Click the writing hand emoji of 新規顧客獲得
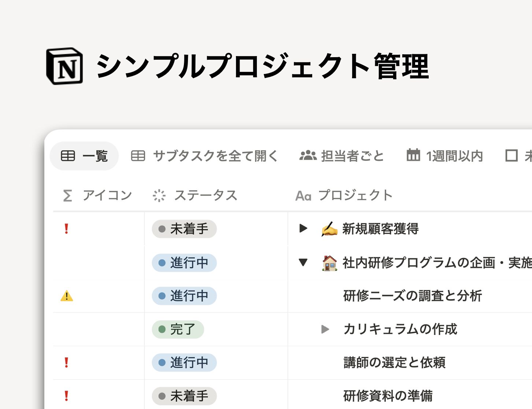 click(x=329, y=229)
